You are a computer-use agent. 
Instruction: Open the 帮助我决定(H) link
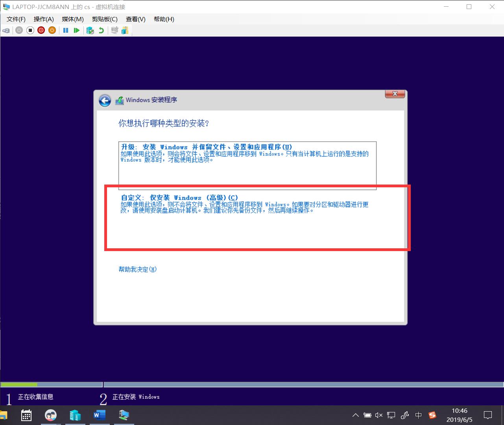pos(138,269)
